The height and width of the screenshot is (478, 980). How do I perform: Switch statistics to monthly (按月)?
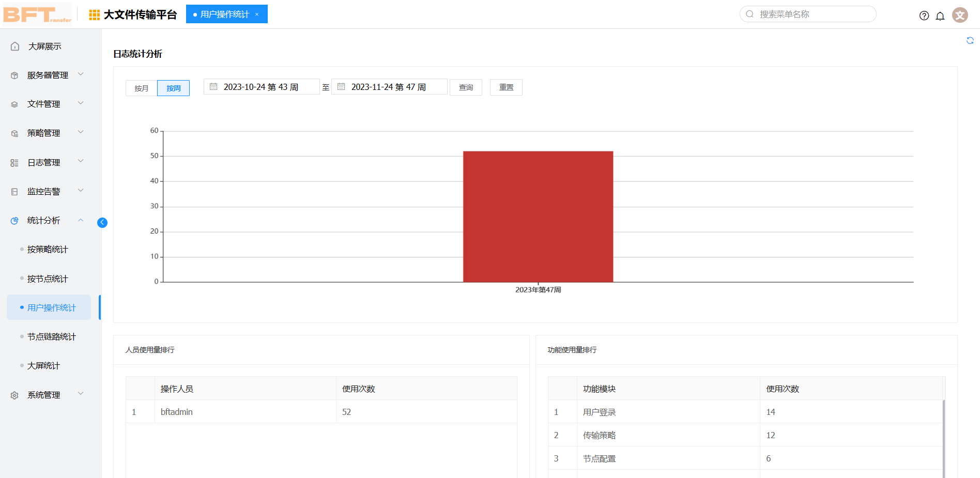(141, 88)
